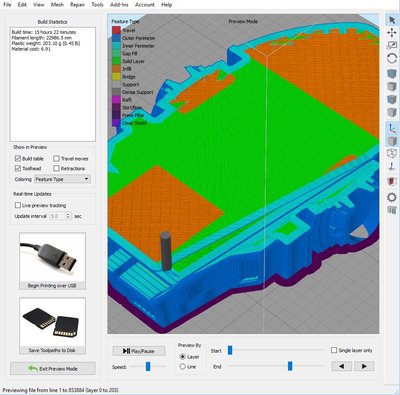The height and width of the screenshot is (395, 400).
Task: Open the Mesh menu
Action: tap(57, 5)
